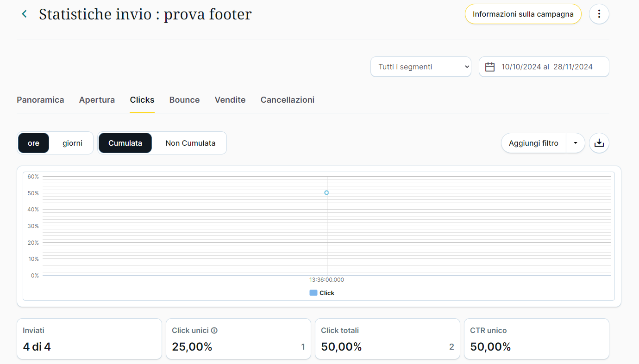Open the date range picker field

pyautogui.click(x=546, y=67)
